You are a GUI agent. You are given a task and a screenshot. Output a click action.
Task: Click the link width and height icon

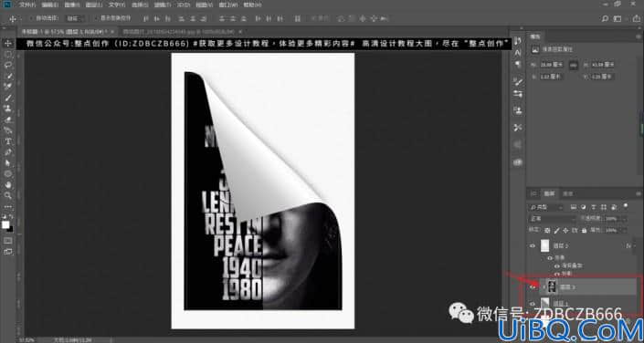tap(573, 65)
